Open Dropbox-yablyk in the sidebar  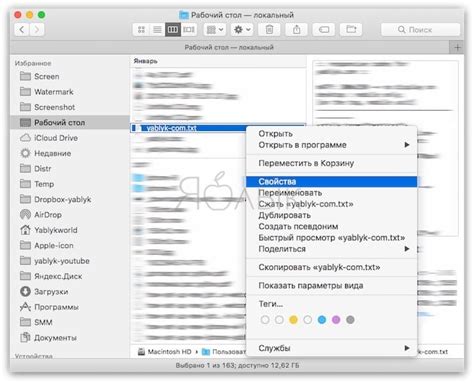(70, 199)
